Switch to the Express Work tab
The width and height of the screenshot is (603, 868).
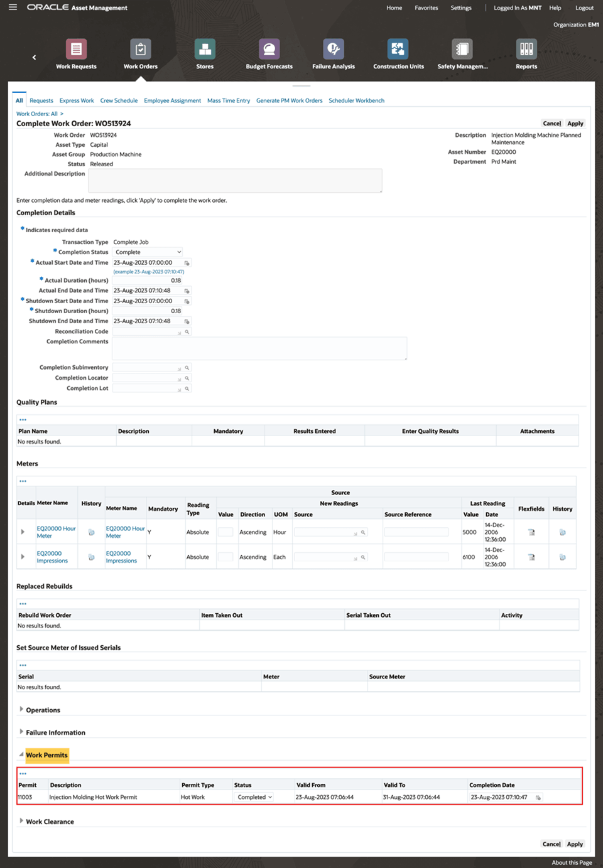coord(77,100)
